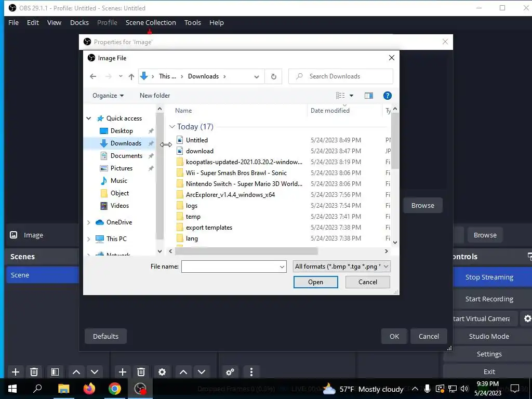Open the file format filter dropdown
This screenshot has height=399, width=532.
coord(341,267)
